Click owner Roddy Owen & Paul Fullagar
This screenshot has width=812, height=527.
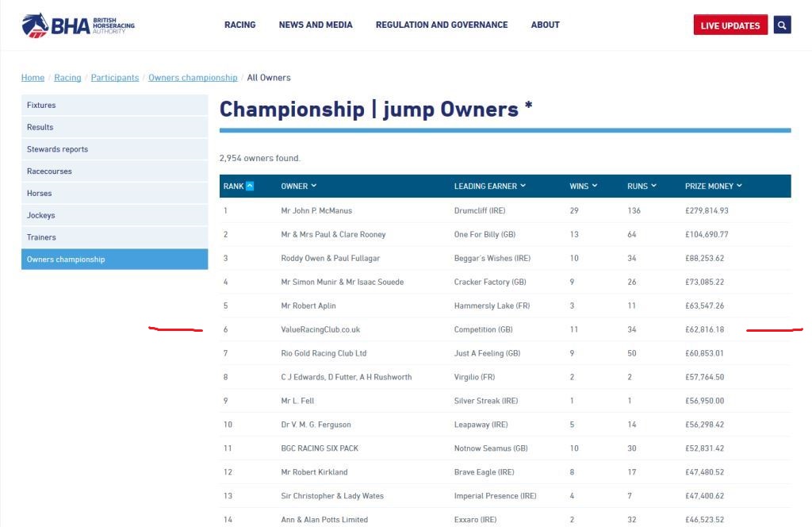coord(331,258)
